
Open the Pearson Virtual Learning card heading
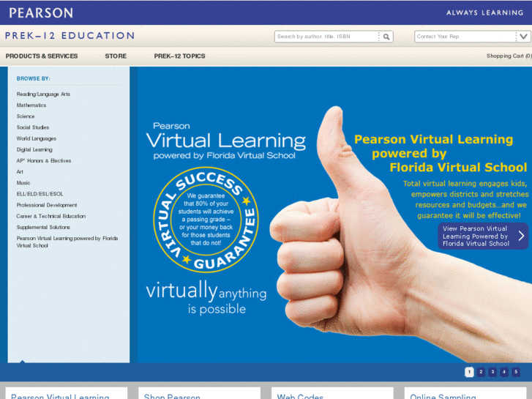pos(60,396)
